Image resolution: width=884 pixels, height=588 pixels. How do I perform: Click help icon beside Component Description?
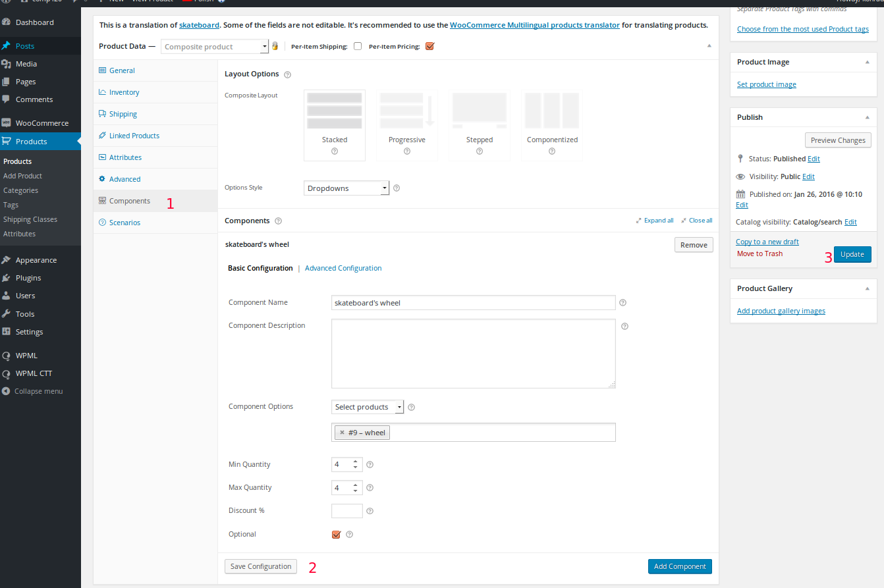(x=625, y=326)
